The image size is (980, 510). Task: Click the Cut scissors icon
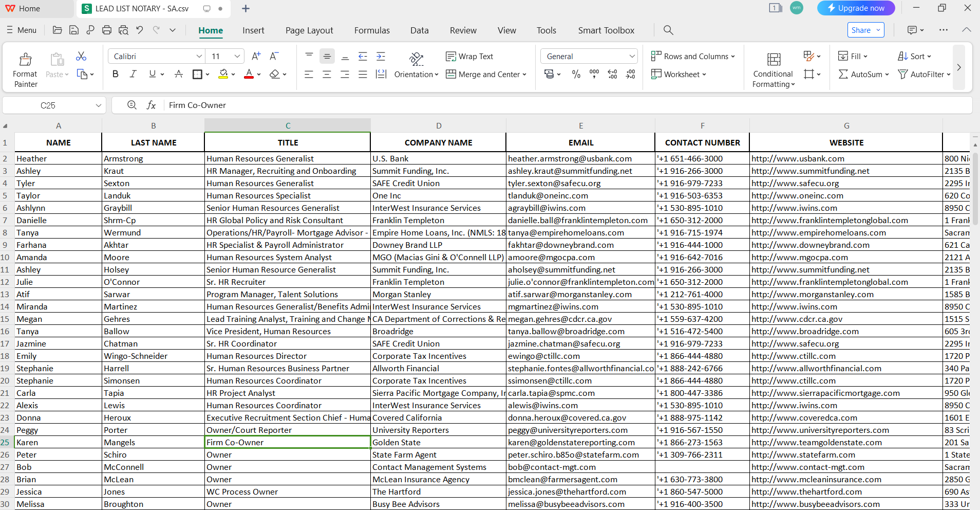pos(81,56)
